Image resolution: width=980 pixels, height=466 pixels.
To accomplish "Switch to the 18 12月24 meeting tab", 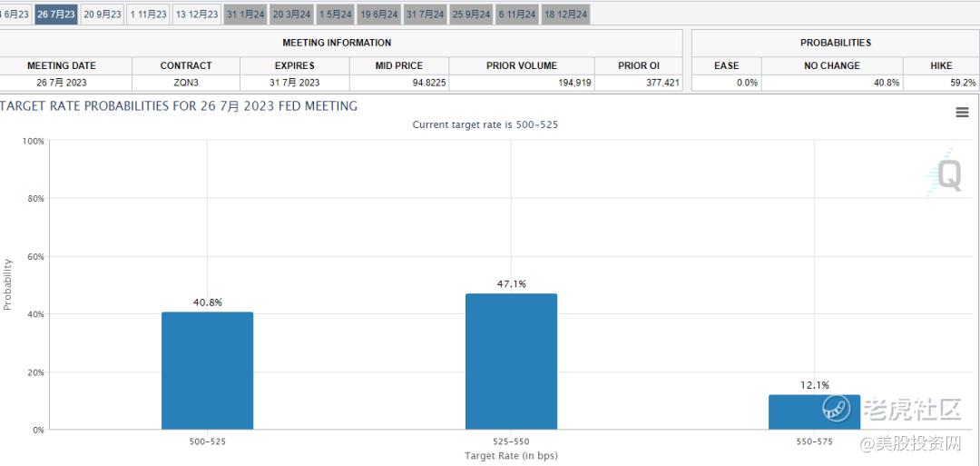I will (565, 15).
